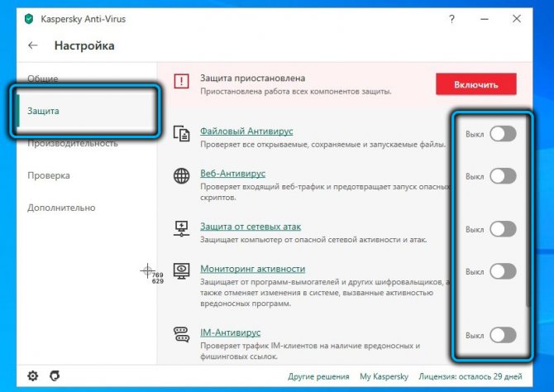Click the Веб-Антивирус globe icon

[182, 175]
